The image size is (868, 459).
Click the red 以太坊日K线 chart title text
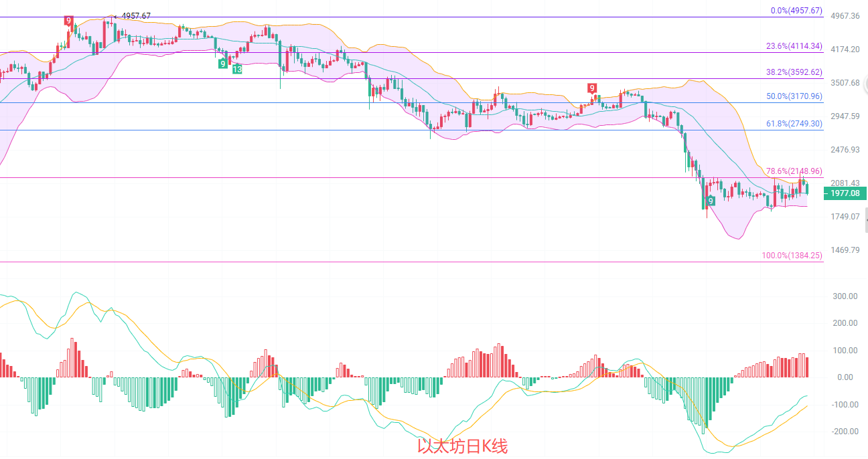[462, 446]
